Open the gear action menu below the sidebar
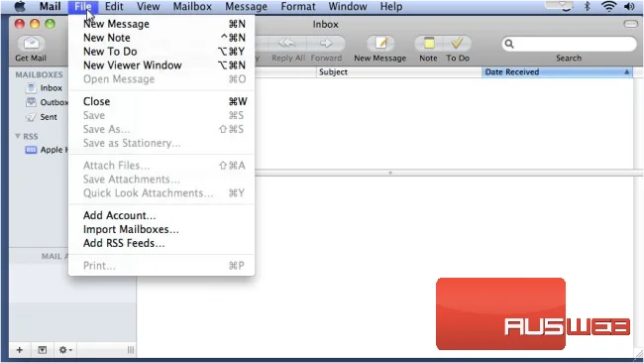Screen dimensions: 644x363 click(x=64, y=350)
